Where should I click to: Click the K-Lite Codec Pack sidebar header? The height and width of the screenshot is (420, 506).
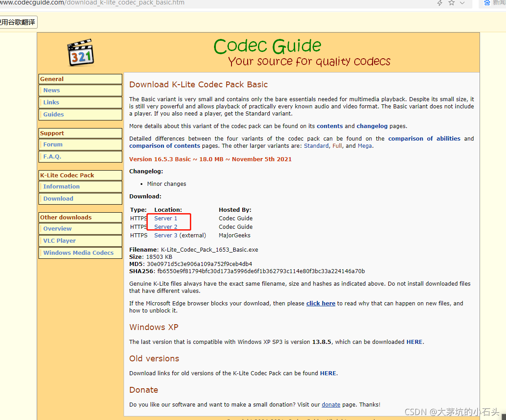(x=80, y=175)
